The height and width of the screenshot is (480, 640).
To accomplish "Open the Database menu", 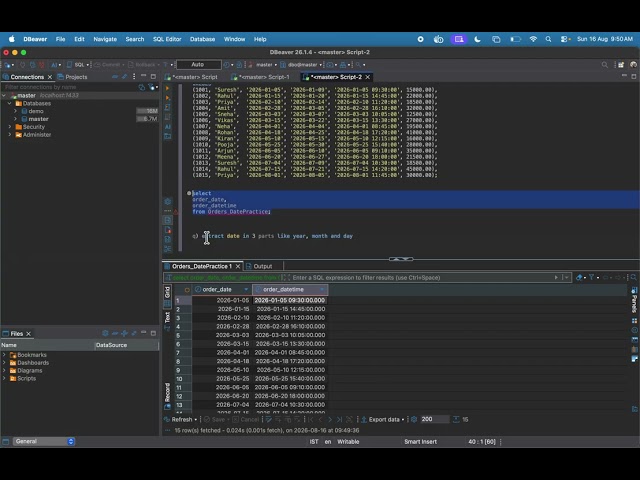I will click(x=202, y=39).
